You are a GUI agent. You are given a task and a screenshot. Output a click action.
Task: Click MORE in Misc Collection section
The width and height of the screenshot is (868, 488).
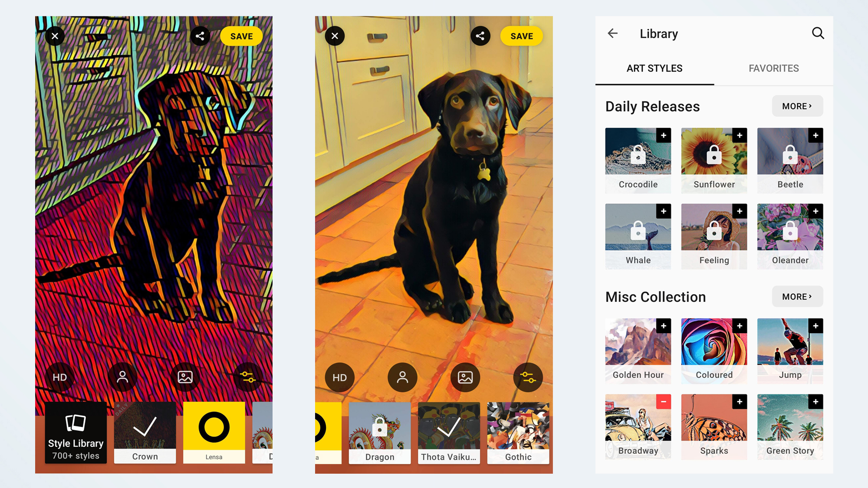797,296
